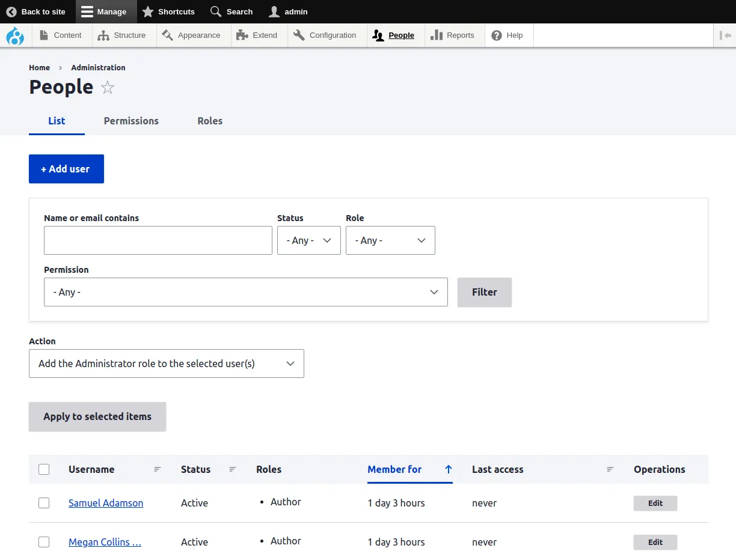This screenshot has width=736, height=560.
Task: Open the Role filter dropdown
Action: pyautogui.click(x=390, y=240)
